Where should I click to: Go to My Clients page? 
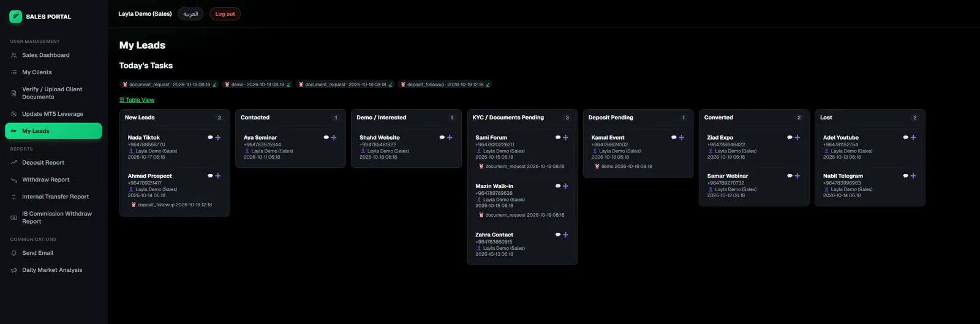pos(53,72)
